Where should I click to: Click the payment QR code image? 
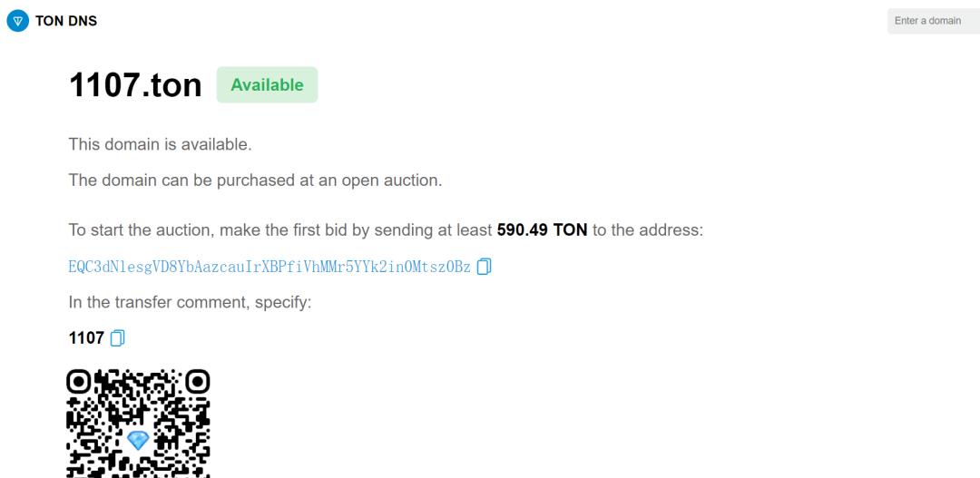[x=138, y=423]
